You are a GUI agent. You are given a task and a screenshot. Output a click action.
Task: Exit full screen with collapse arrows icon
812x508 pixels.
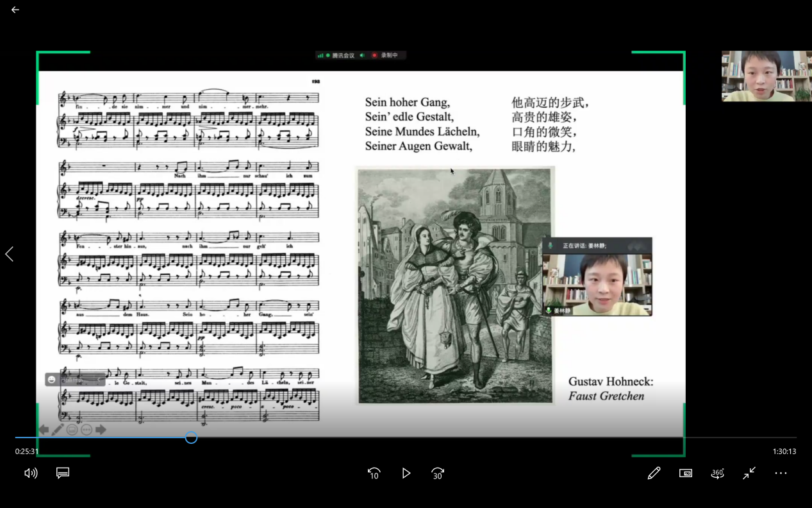749,473
